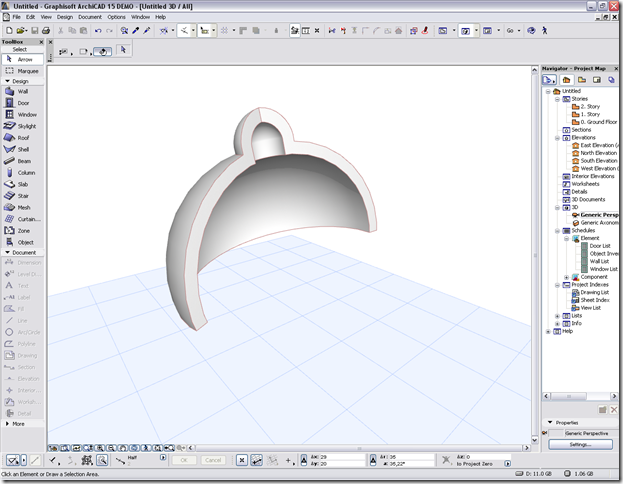Open the Edit menu
623x484 pixels.
point(31,17)
